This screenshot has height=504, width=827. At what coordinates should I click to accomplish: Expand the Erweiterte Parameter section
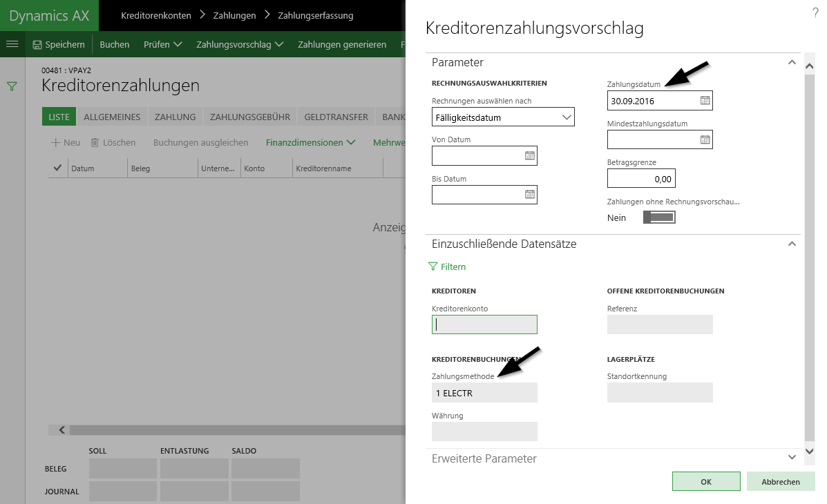point(792,458)
